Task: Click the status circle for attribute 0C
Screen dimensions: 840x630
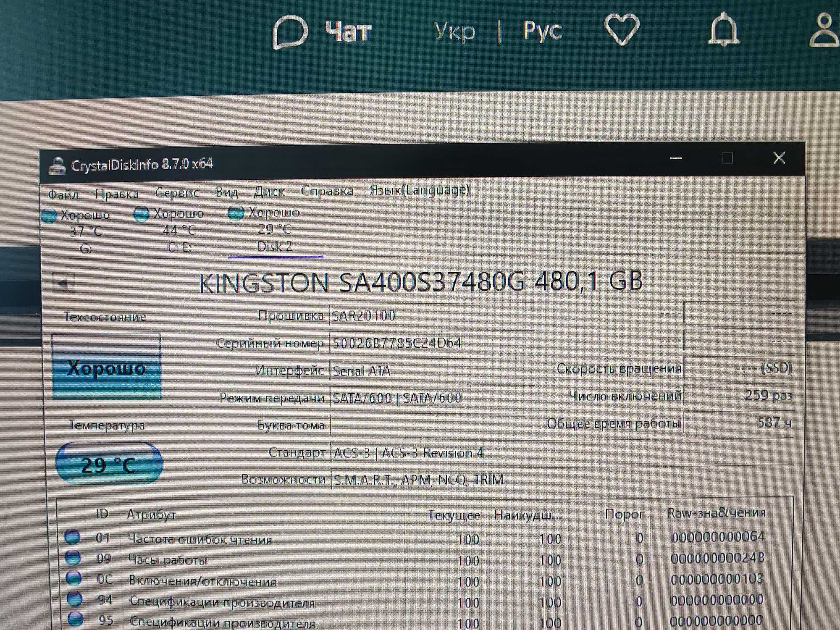Action: 74,578
